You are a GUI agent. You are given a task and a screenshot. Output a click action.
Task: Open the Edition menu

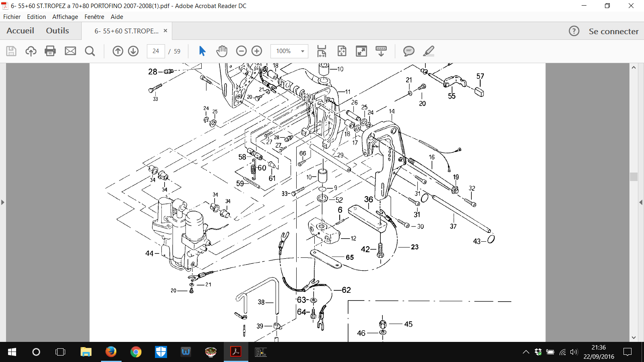pos(36,17)
